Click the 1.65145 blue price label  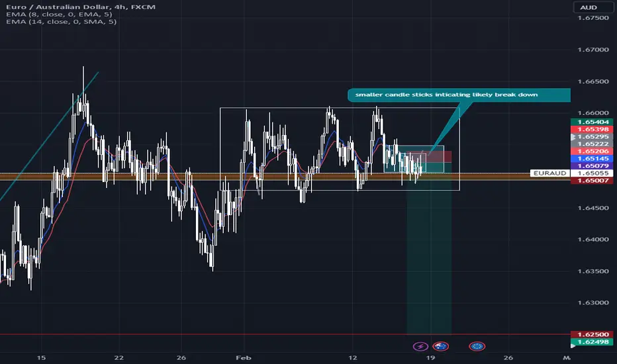[592, 159]
